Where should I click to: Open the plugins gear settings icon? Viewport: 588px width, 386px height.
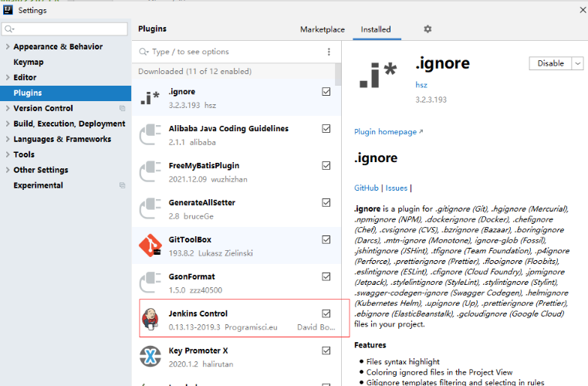[x=427, y=29]
